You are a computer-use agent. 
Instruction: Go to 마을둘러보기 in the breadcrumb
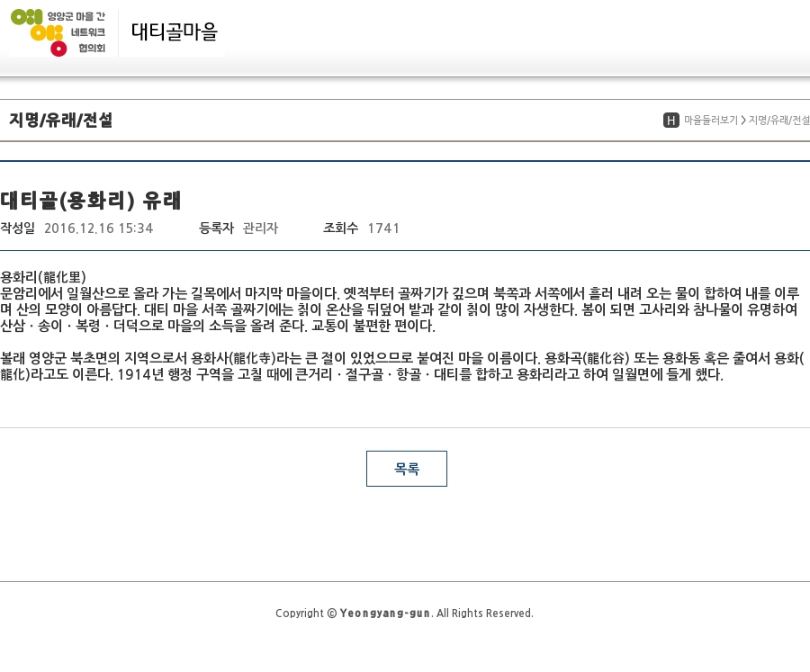[x=710, y=121]
